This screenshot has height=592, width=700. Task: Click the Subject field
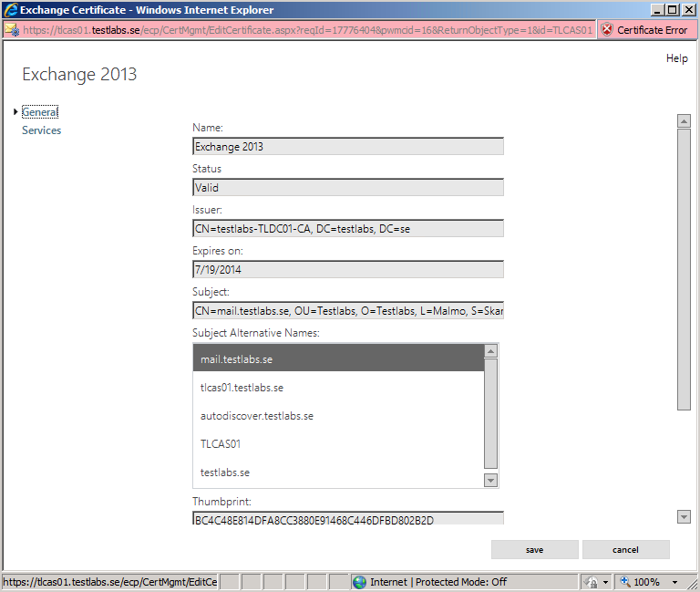[x=348, y=310]
